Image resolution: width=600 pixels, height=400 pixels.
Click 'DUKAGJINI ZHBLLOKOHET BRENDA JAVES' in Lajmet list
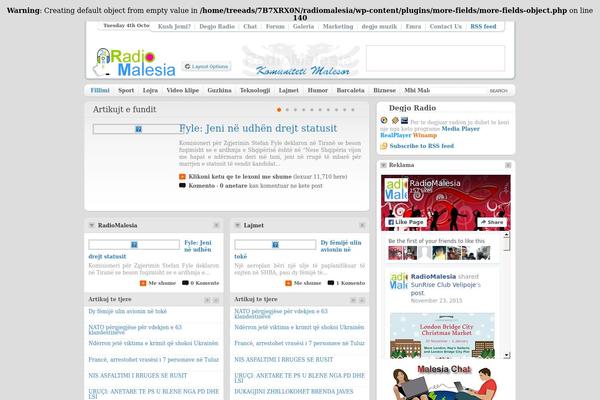(x=294, y=392)
